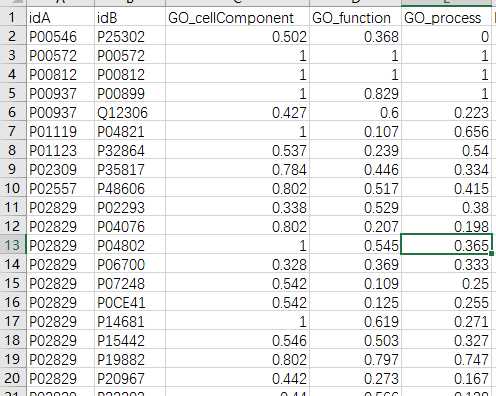Select cell with value 0.107

point(355,131)
